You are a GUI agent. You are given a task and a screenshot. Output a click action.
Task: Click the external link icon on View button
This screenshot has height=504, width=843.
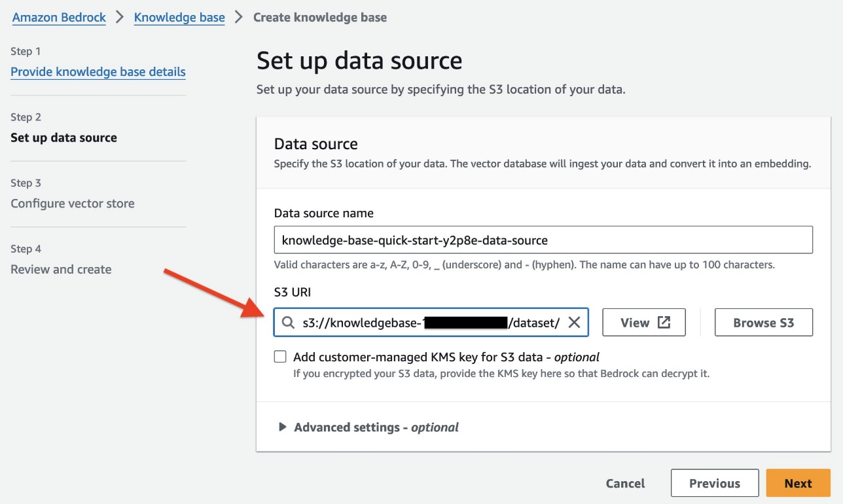[x=664, y=323]
